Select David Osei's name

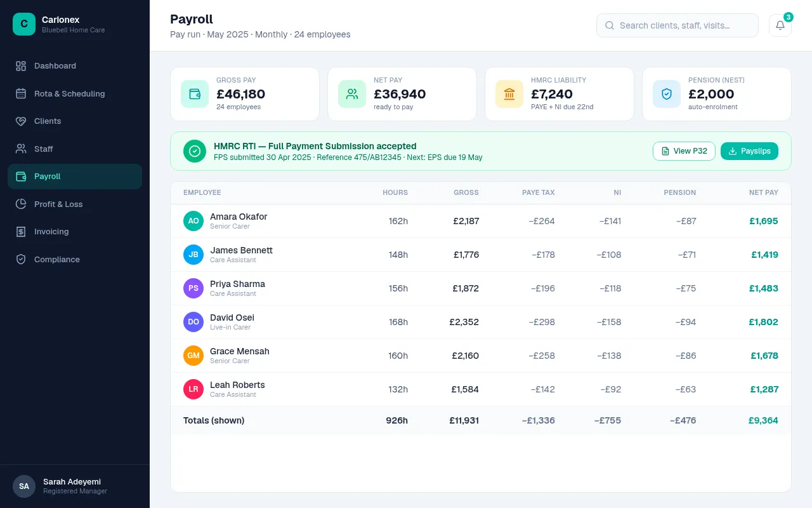click(232, 317)
